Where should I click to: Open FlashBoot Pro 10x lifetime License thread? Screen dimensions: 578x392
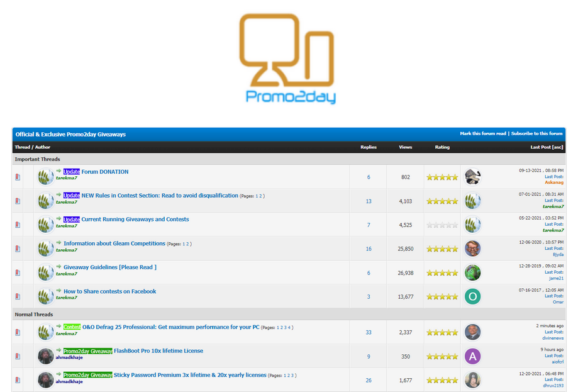[158, 350]
